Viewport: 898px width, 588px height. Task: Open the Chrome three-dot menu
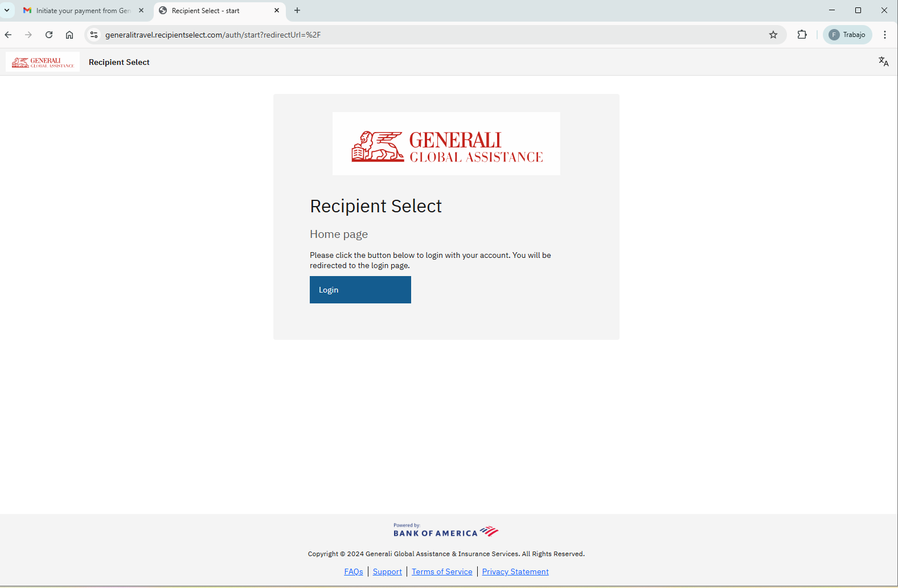885,35
